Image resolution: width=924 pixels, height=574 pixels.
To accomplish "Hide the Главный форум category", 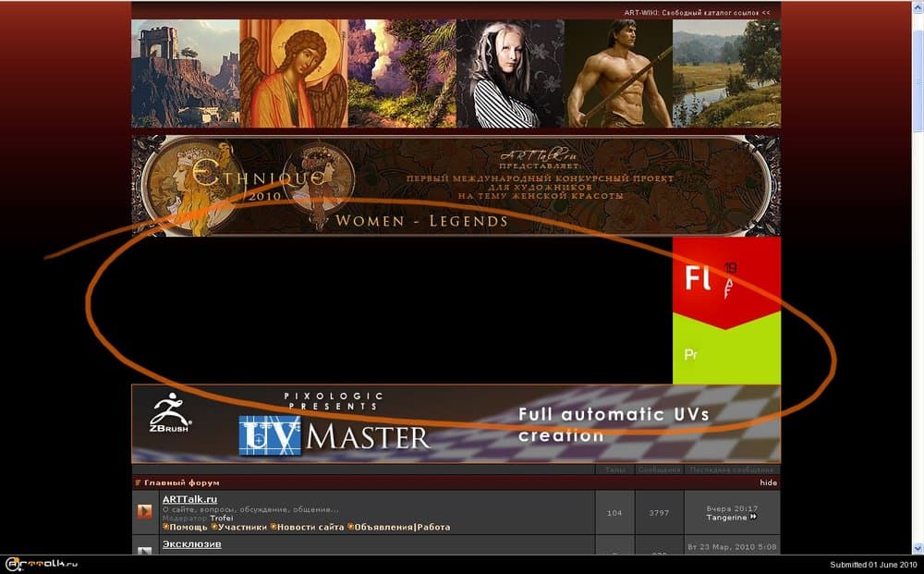I will pyautogui.click(x=768, y=482).
